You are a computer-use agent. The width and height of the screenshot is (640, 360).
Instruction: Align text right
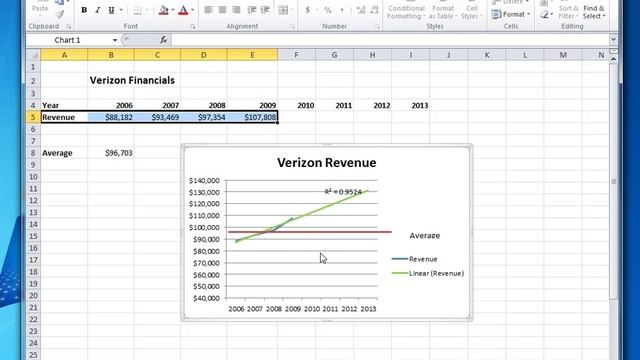click(236, 9)
